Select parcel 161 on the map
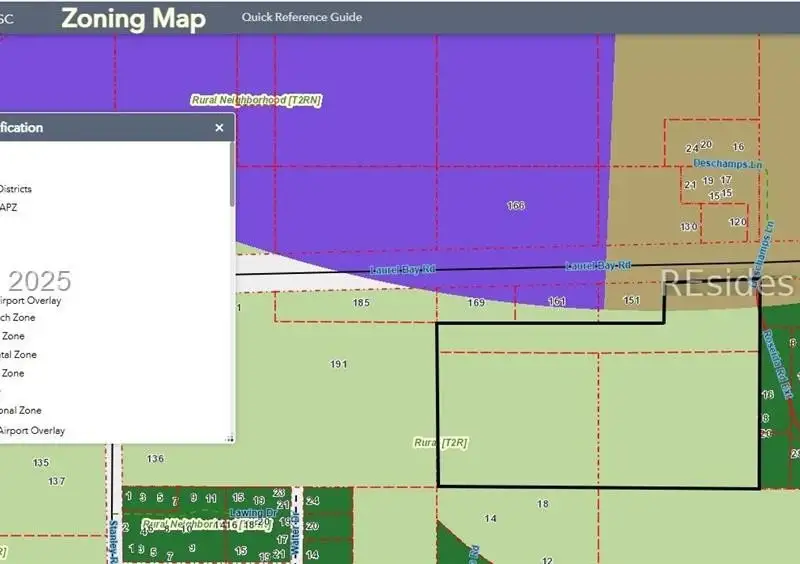This screenshot has width=800, height=564. point(557,301)
